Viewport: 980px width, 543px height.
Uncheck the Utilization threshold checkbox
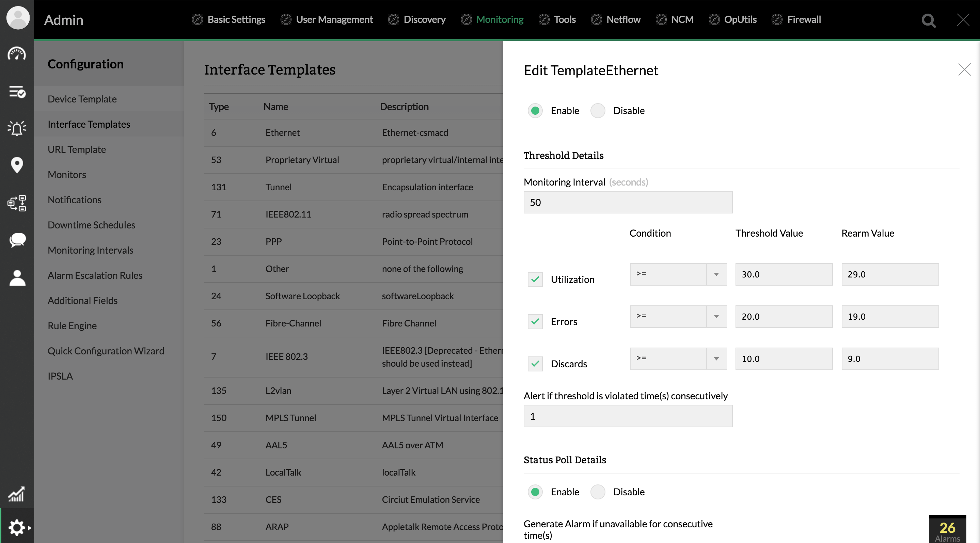click(535, 280)
